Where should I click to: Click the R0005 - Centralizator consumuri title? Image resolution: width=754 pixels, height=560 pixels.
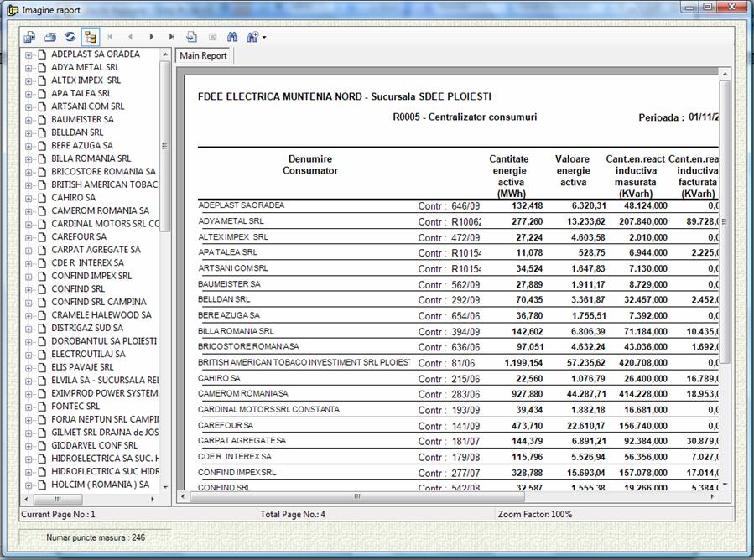tap(465, 117)
